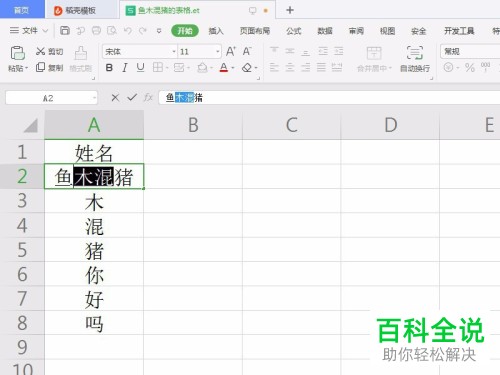Click the percent style icon
This screenshot has height=375, width=500.
click(x=470, y=68)
